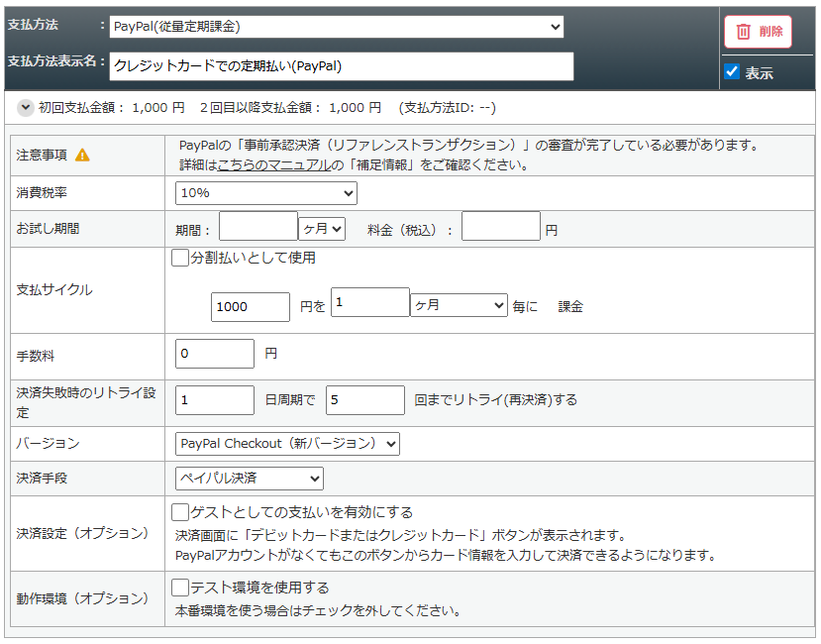Open the 支払方法 PayPal dropdown
The image size is (821, 644).
337,27
